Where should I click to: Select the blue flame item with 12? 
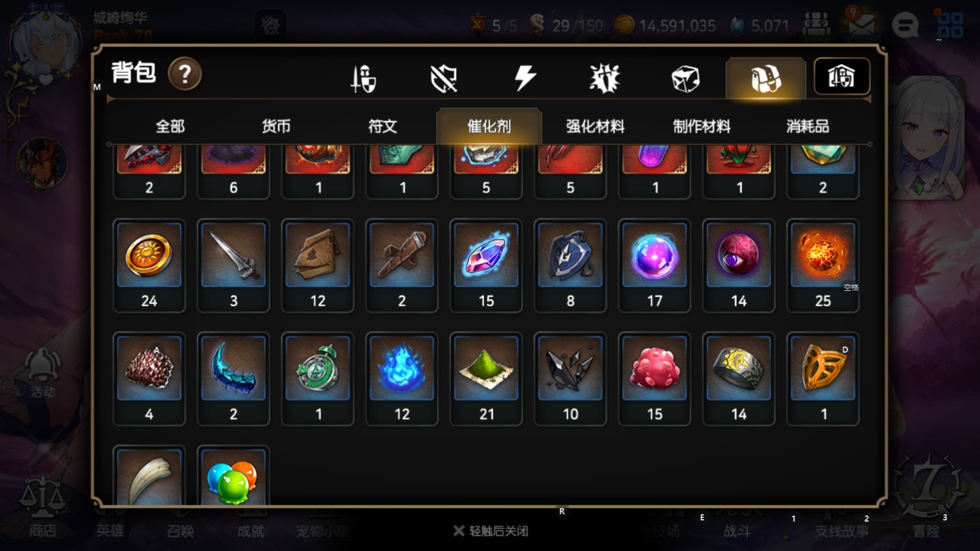click(x=402, y=379)
